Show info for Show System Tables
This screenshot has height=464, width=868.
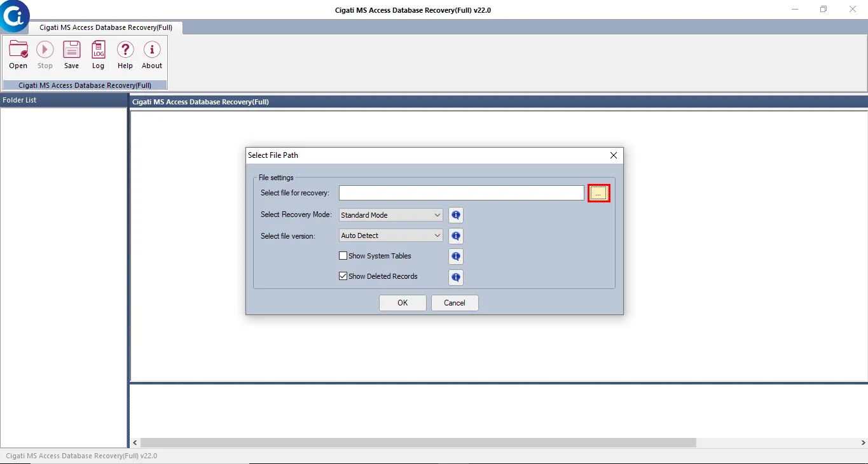pos(456,257)
